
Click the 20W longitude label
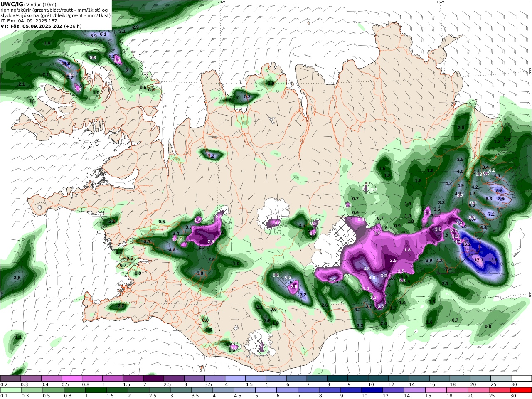pyautogui.click(x=221, y=2)
